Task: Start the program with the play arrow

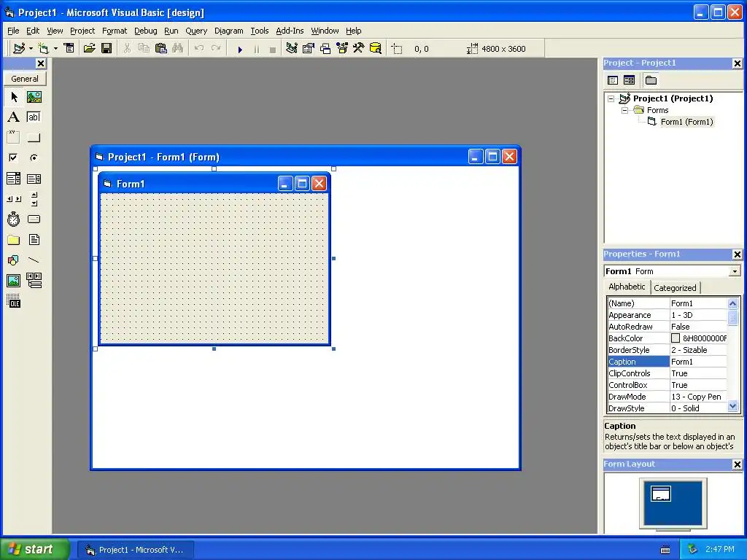Action: pos(240,49)
